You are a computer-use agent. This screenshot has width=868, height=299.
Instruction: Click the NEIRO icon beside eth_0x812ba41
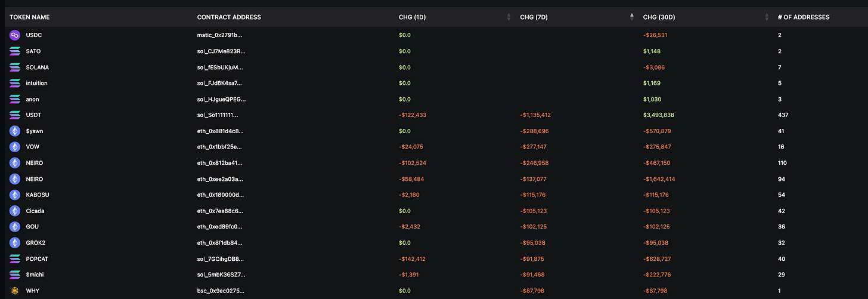(15, 163)
